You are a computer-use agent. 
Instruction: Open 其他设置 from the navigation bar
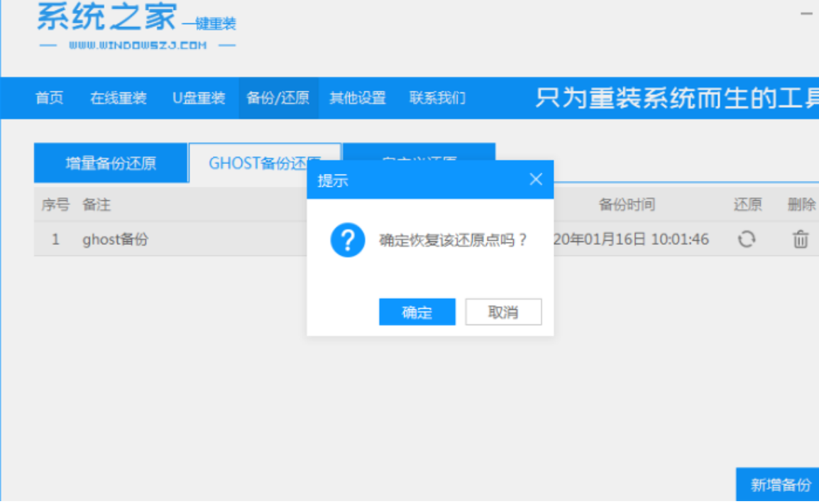358,98
